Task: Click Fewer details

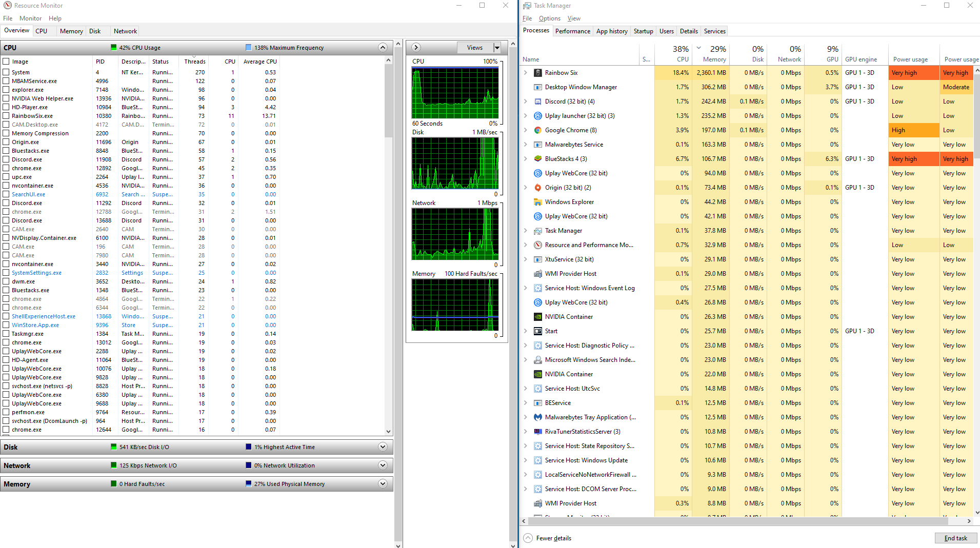Action: tap(548, 538)
